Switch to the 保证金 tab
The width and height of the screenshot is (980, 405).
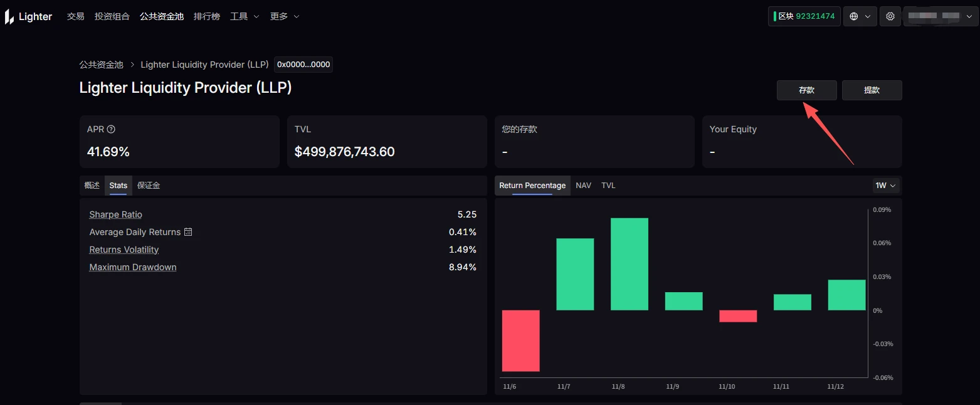[149, 186]
